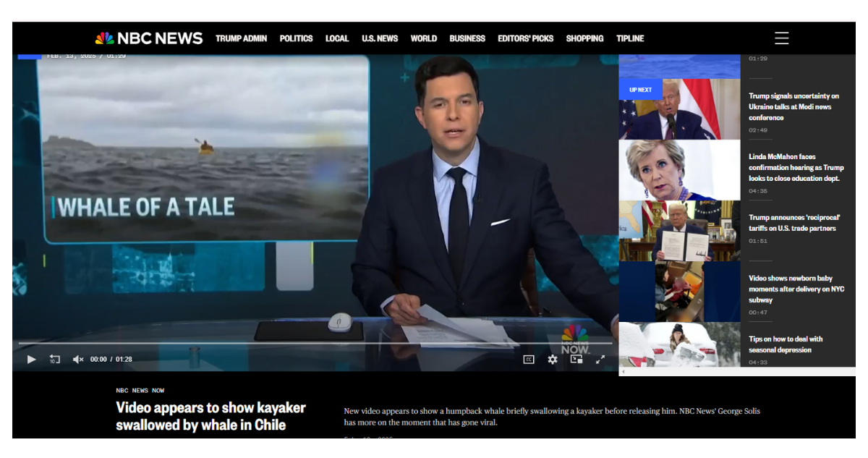Rewind video 10 seconds

(54, 359)
